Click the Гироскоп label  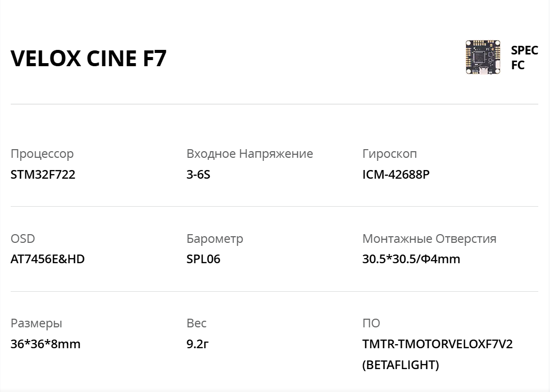coord(390,154)
